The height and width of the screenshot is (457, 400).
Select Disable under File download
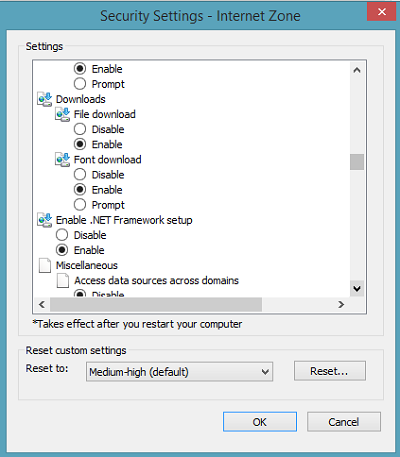click(x=80, y=129)
